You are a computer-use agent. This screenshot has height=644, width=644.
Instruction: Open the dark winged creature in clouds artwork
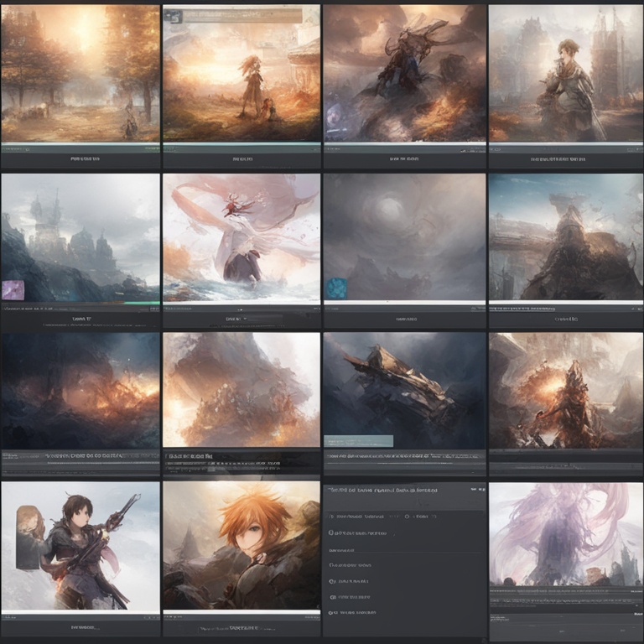click(x=404, y=74)
